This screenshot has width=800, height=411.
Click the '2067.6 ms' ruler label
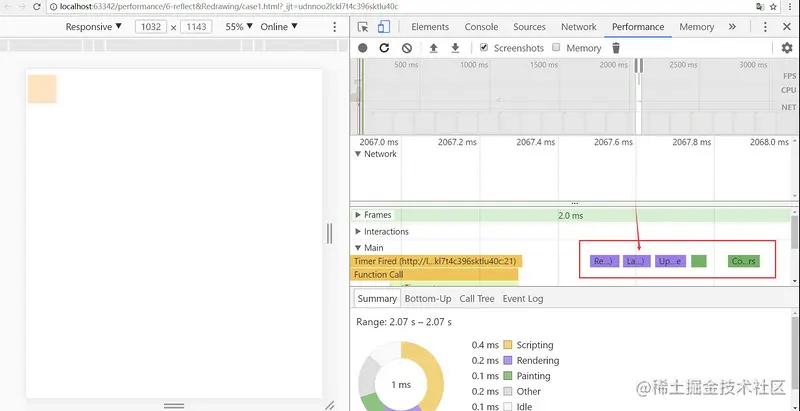(x=613, y=142)
